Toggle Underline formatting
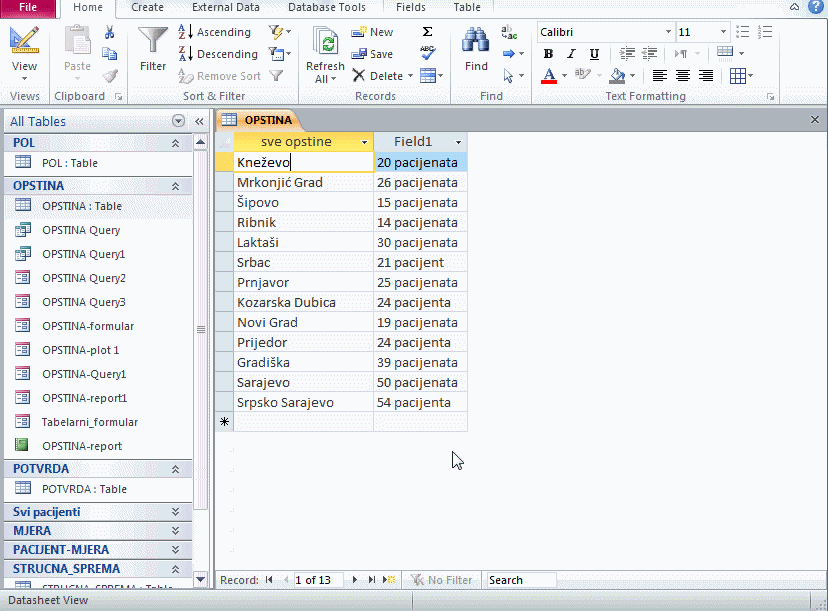This screenshot has width=828, height=611. (x=594, y=54)
